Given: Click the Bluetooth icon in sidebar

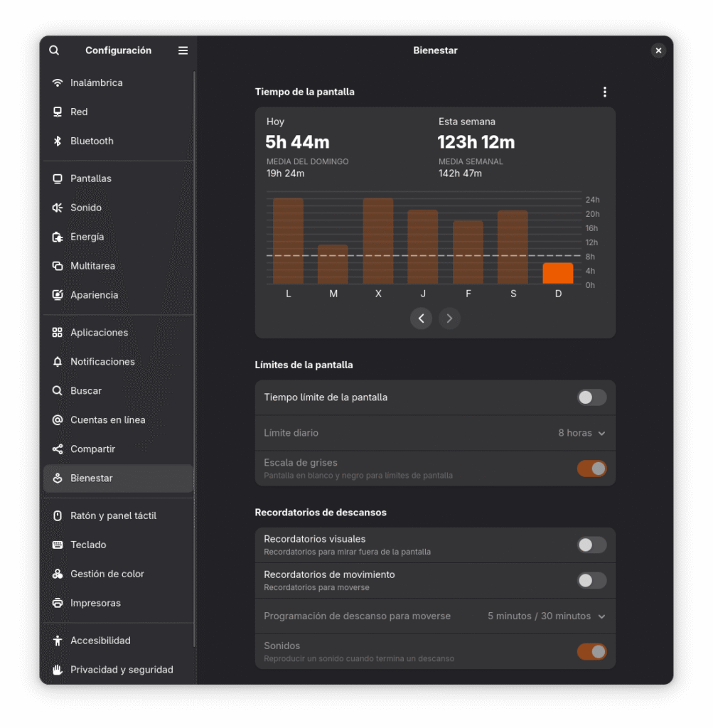Looking at the screenshot, I should point(58,141).
